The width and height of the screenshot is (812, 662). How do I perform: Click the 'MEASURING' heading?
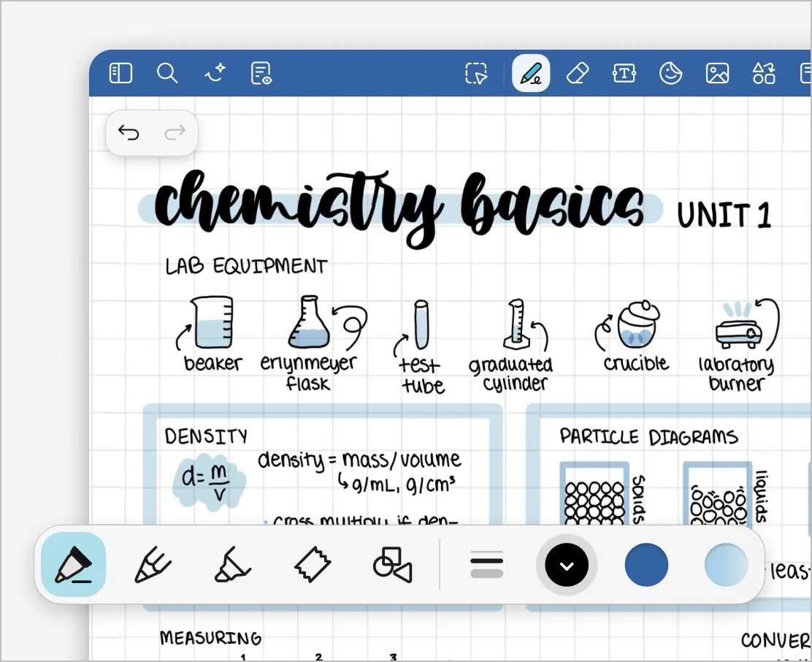pos(210,638)
